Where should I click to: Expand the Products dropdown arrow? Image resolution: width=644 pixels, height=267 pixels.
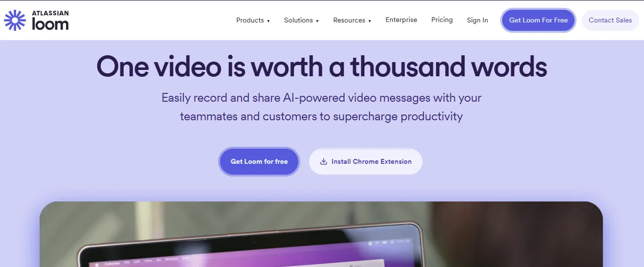pyautogui.click(x=268, y=21)
